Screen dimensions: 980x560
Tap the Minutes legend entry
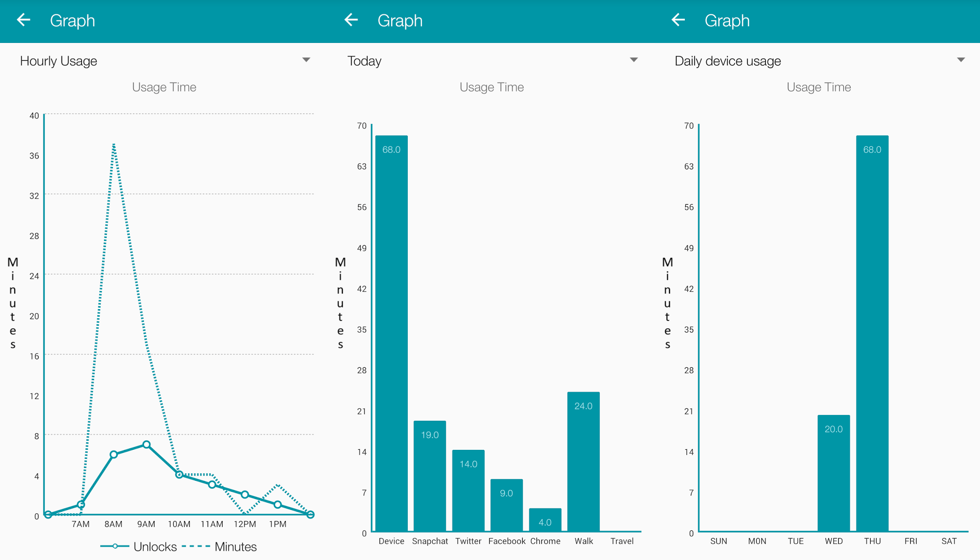pyautogui.click(x=219, y=547)
